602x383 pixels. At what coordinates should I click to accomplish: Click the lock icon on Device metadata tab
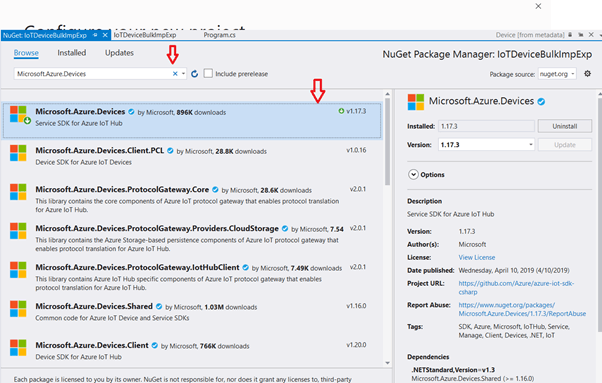point(570,35)
